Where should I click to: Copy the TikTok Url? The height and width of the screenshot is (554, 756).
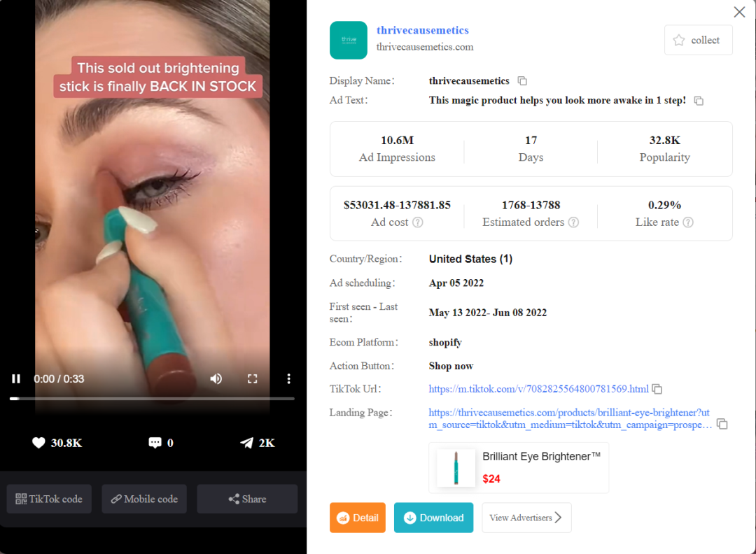pos(657,389)
